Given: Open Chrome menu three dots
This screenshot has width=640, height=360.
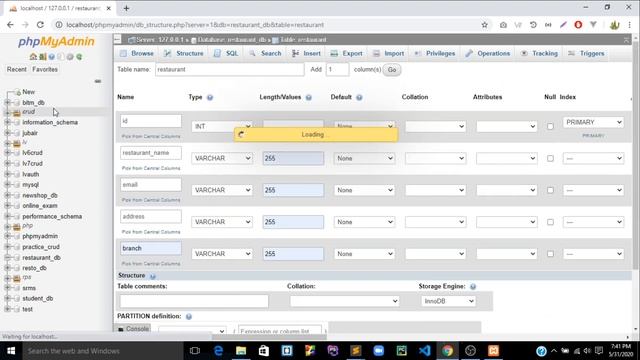Looking at the screenshot, I should [630, 25].
